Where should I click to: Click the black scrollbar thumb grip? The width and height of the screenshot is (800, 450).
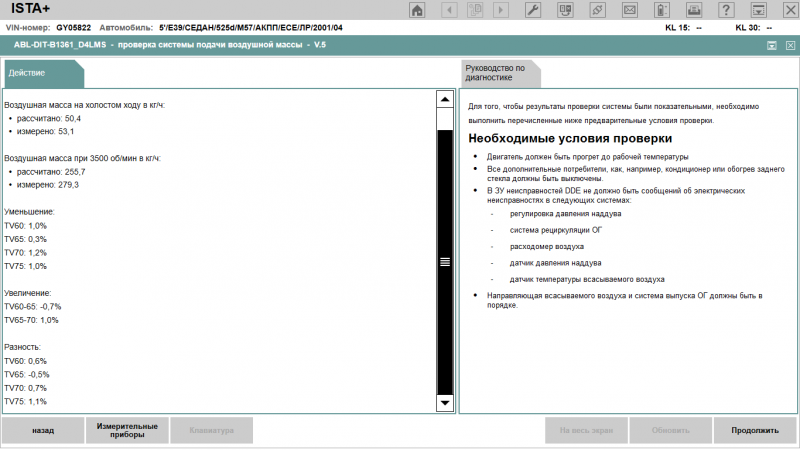[445, 262]
